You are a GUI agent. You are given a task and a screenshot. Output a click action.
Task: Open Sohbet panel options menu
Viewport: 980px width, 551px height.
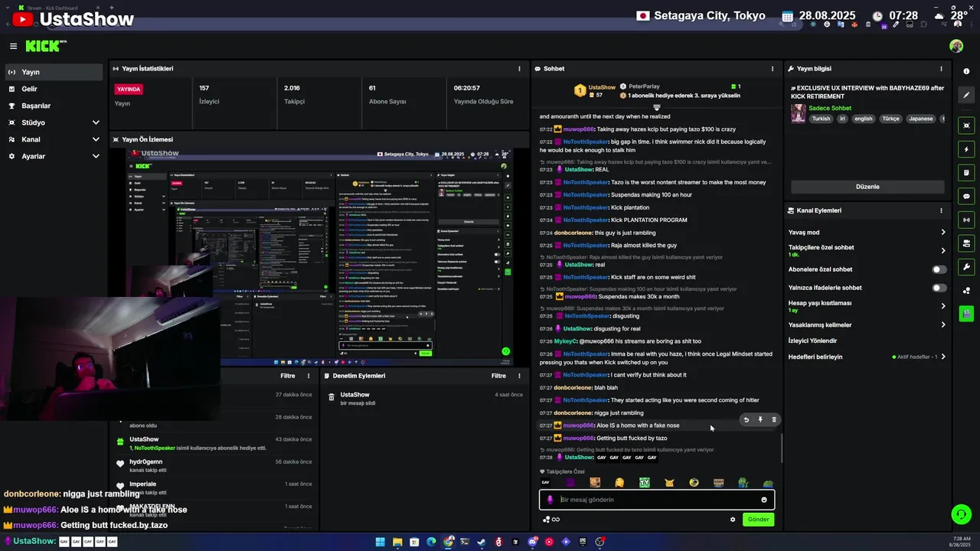tap(772, 69)
